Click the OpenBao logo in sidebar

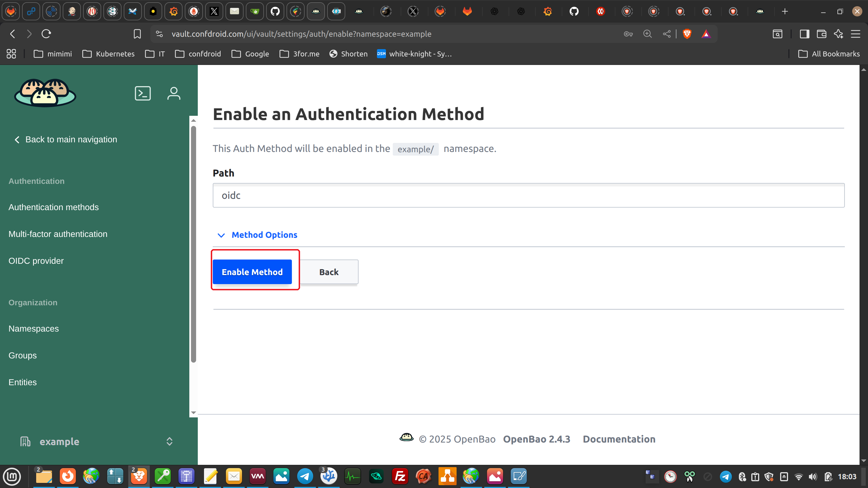(x=45, y=93)
